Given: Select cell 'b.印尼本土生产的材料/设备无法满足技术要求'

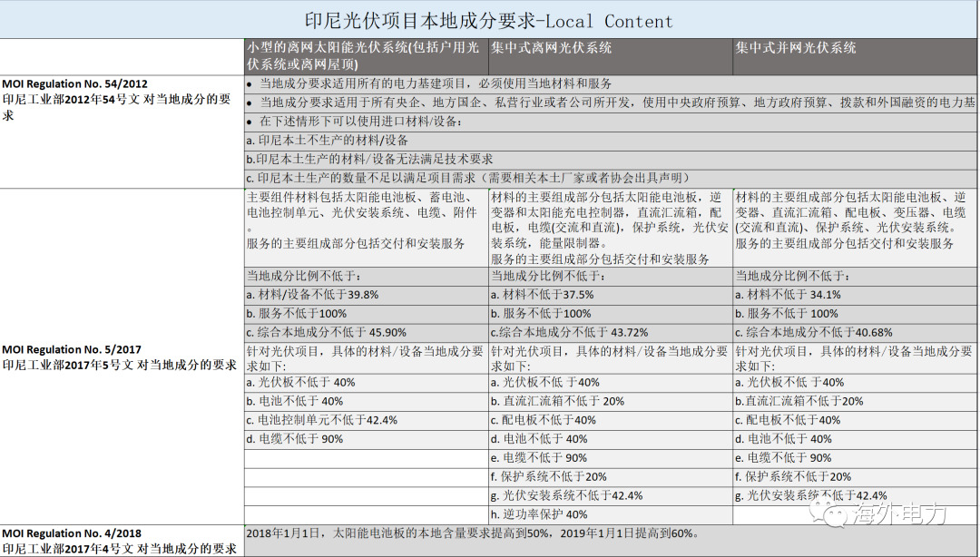Looking at the screenshot, I should 610,160.
